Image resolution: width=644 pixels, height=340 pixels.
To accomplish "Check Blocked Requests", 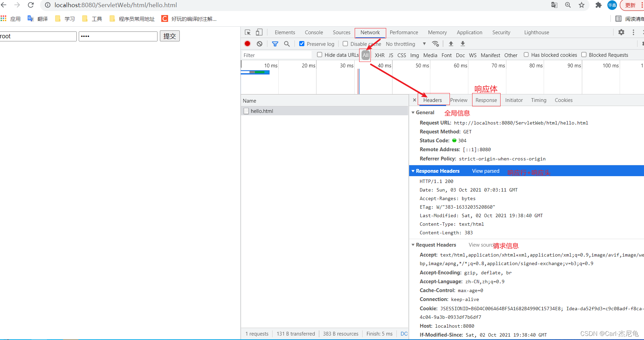I will pos(584,55).
